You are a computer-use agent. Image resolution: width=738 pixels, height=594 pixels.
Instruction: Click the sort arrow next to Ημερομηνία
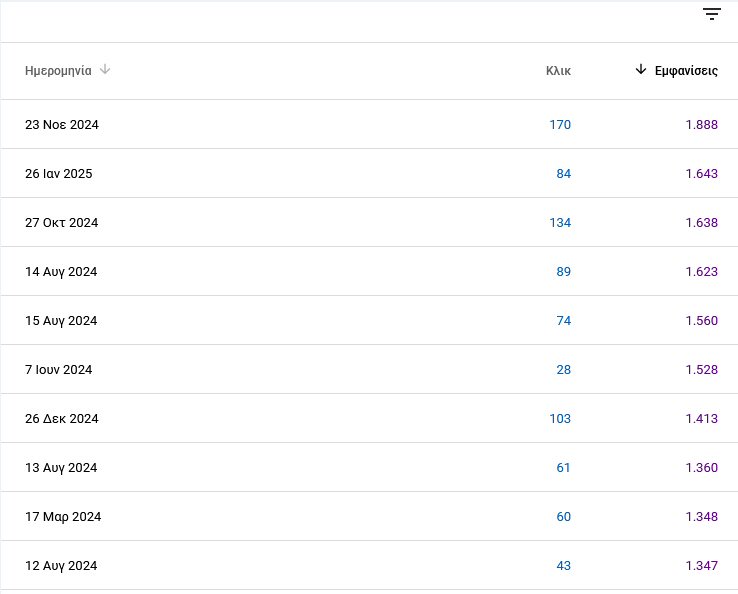[105, 70]
